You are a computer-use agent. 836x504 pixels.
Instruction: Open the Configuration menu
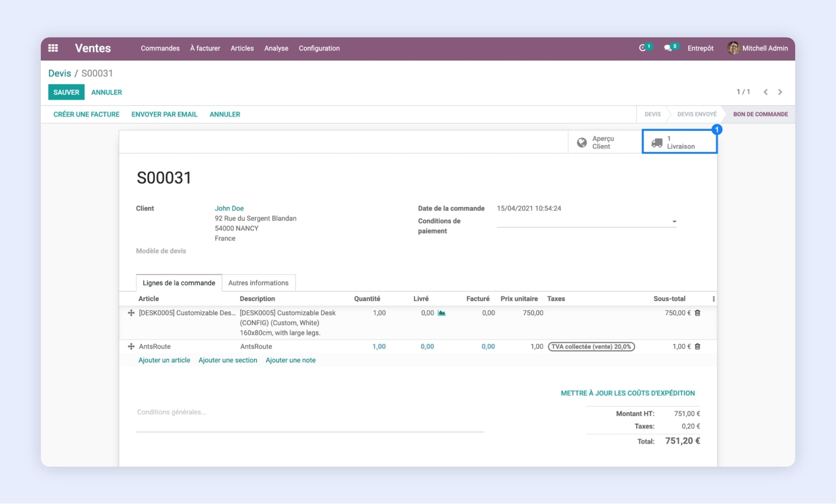[x=319, y=48]
